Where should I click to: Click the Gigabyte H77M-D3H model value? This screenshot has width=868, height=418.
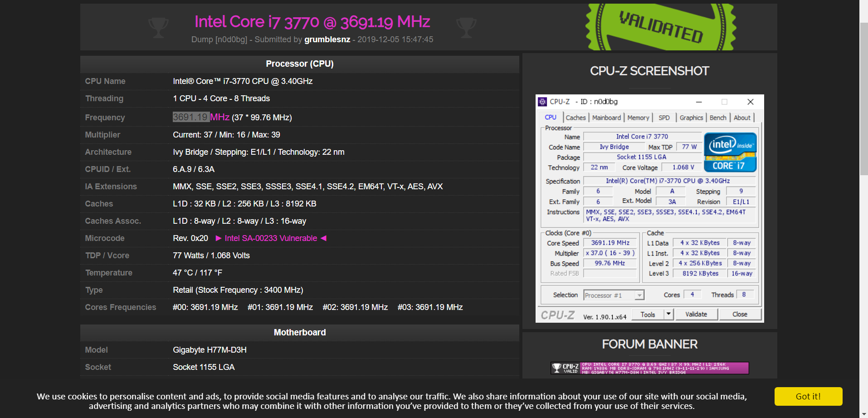210,350
